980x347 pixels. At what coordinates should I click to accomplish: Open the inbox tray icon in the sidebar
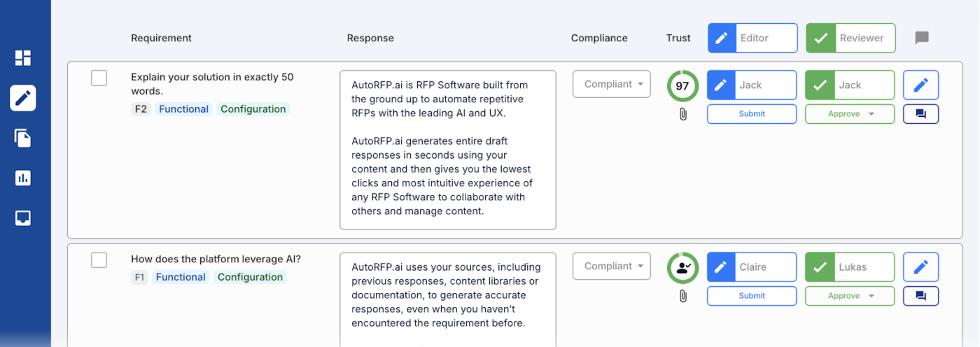[x=23, y=218]
